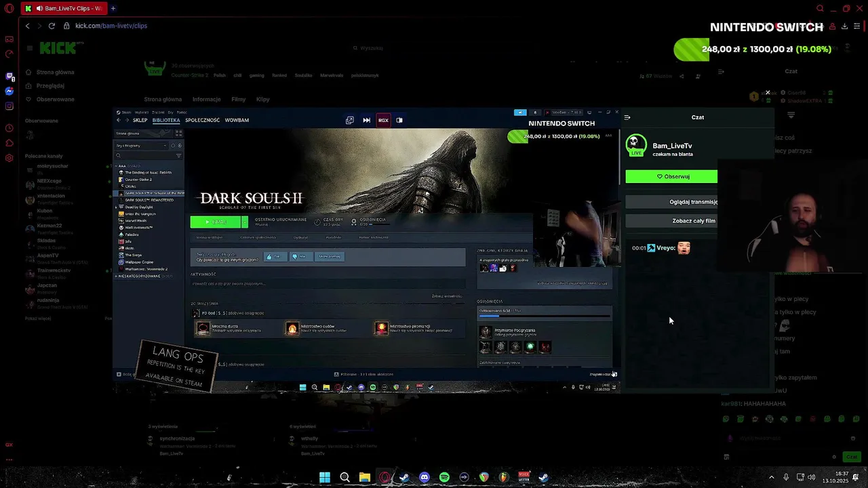Open Extensions cube in the Opera sidebar

pos(9,143)
